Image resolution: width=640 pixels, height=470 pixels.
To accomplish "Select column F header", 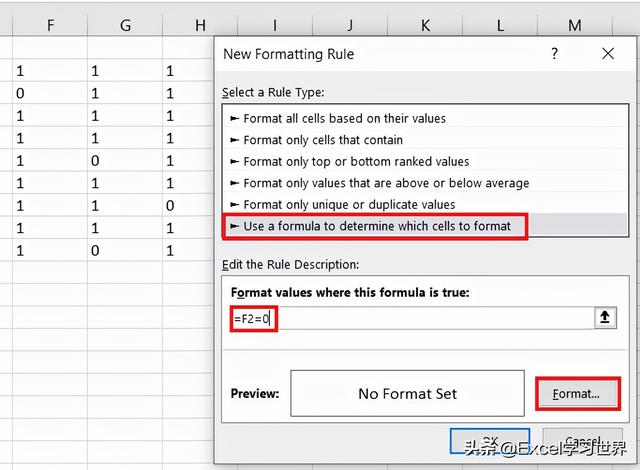I will click(x=50, y=25).
